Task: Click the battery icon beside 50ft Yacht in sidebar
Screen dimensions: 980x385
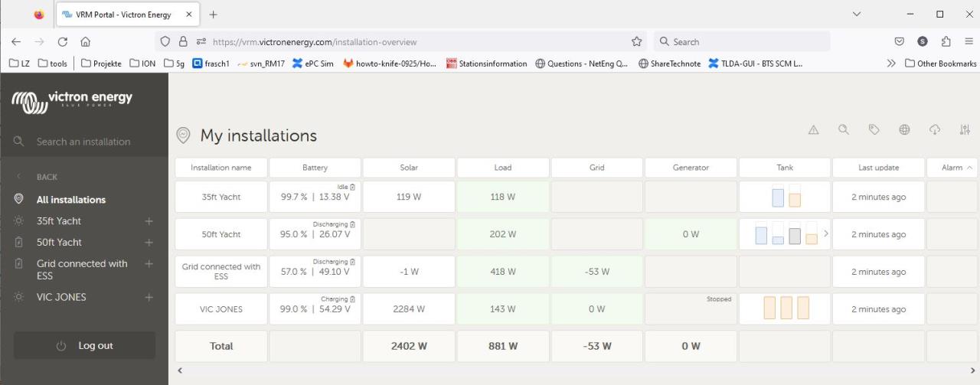Action: [19, 243]
